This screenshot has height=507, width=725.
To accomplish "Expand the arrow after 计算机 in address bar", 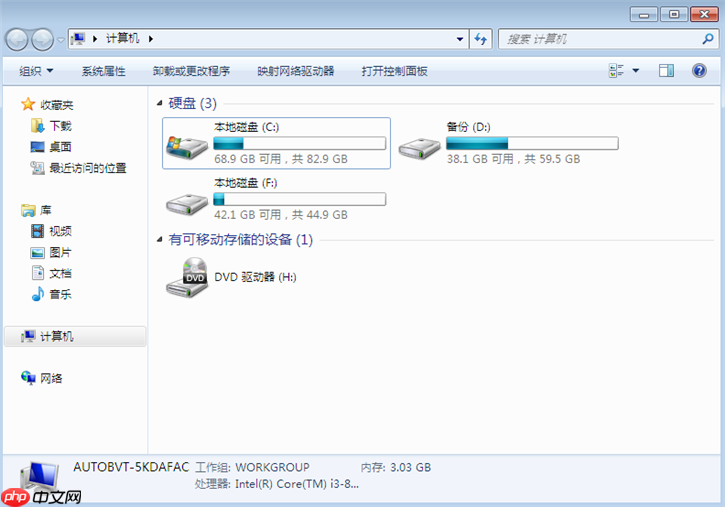I will pyautogui.click(x=151, y=39).
